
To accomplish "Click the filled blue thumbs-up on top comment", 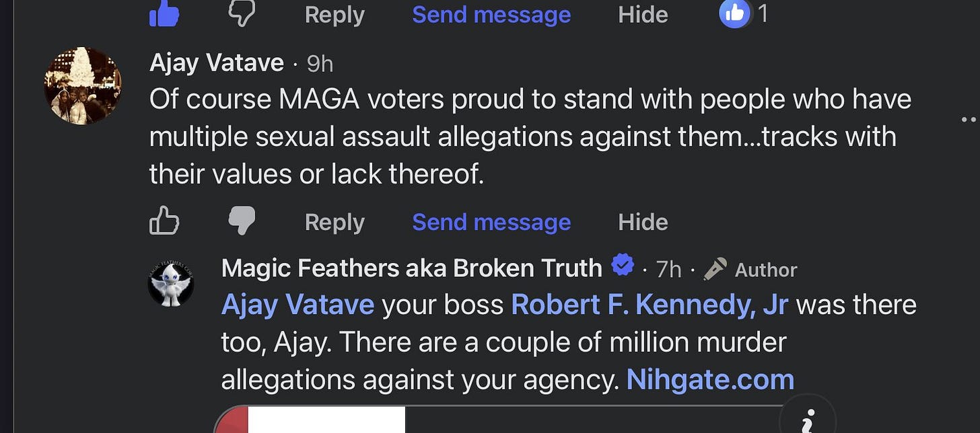I will tap(164, 14).
